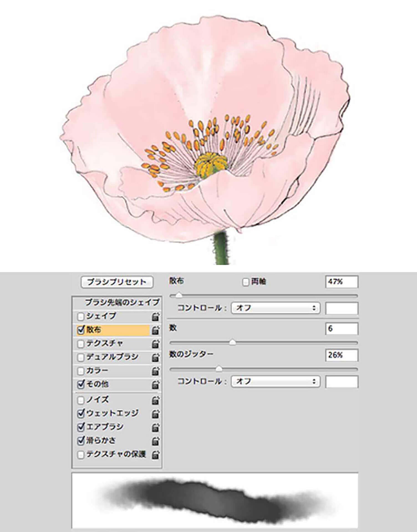Toggle lock icon for デュアルブラシ
The height and width of the screenshot is (532, 417).
[x=156, y=358]
